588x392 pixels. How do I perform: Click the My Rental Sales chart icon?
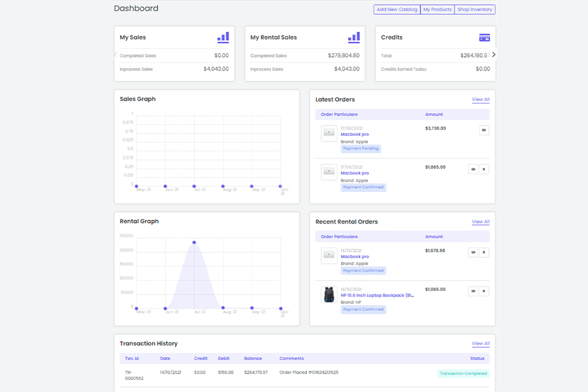click(x=353, y=37)
